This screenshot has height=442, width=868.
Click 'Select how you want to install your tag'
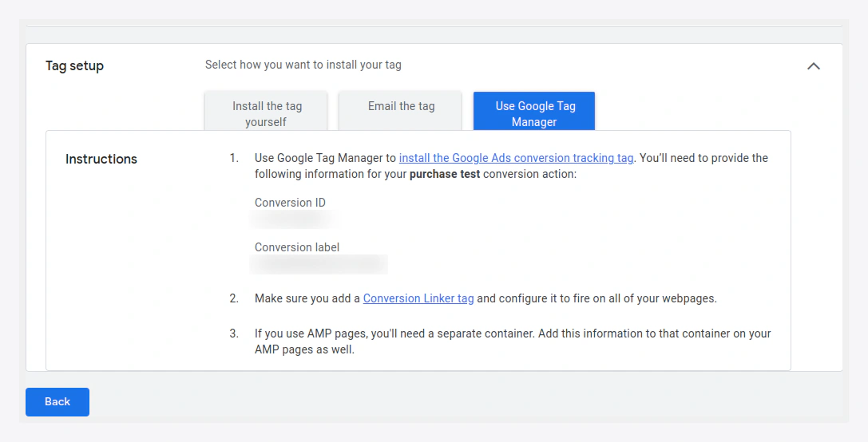point(303,65)
